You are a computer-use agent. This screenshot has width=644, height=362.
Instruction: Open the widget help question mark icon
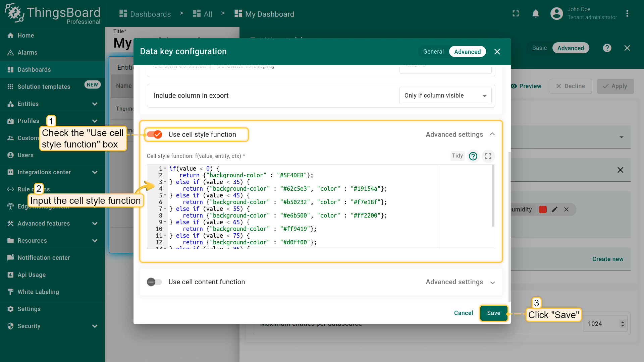(x=607, y=48)
